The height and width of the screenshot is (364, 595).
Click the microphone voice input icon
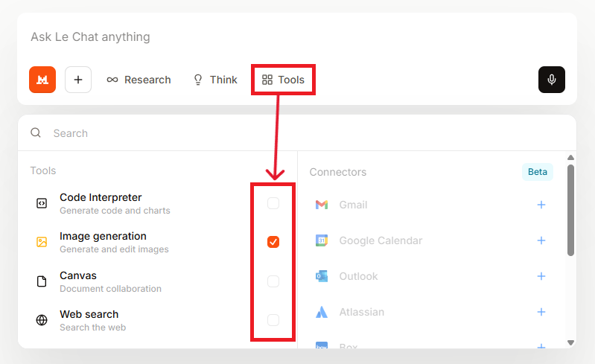[x=552, y=80]
